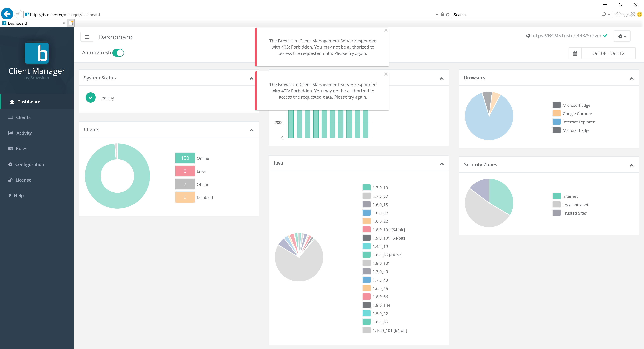Click the hamburger menu icon beside Dashboard
Image resolution: width=644 pixels, height=349 pixels.
coord(87,37)
